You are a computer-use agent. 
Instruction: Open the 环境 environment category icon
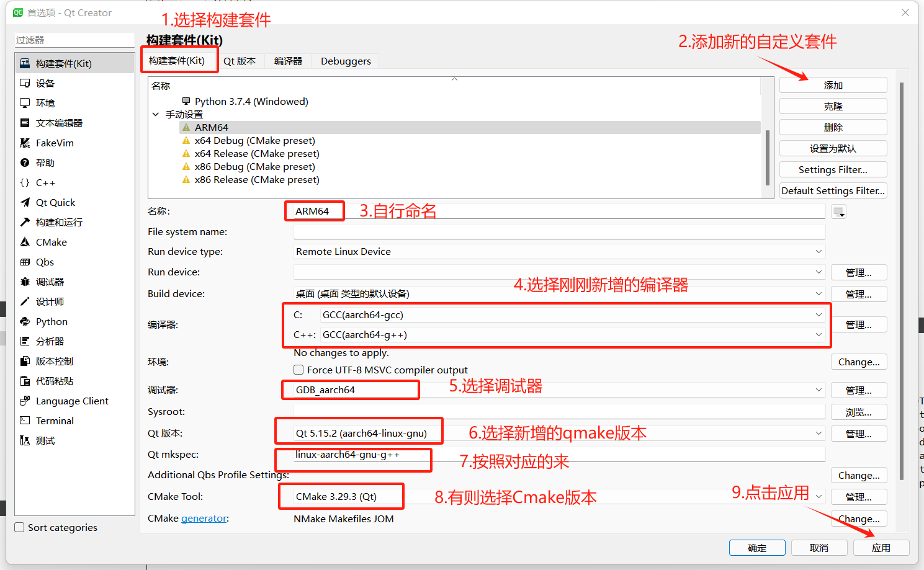[x=25, y=103]
